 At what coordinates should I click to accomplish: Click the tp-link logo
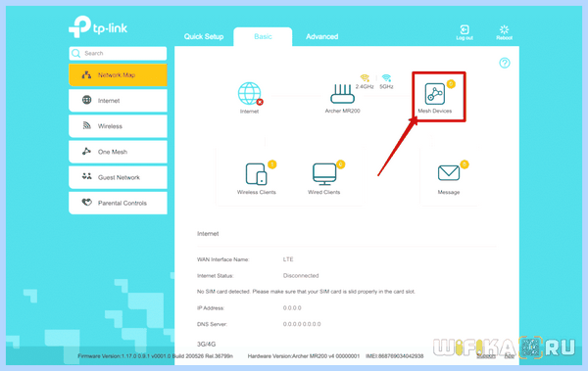(98, 26)
